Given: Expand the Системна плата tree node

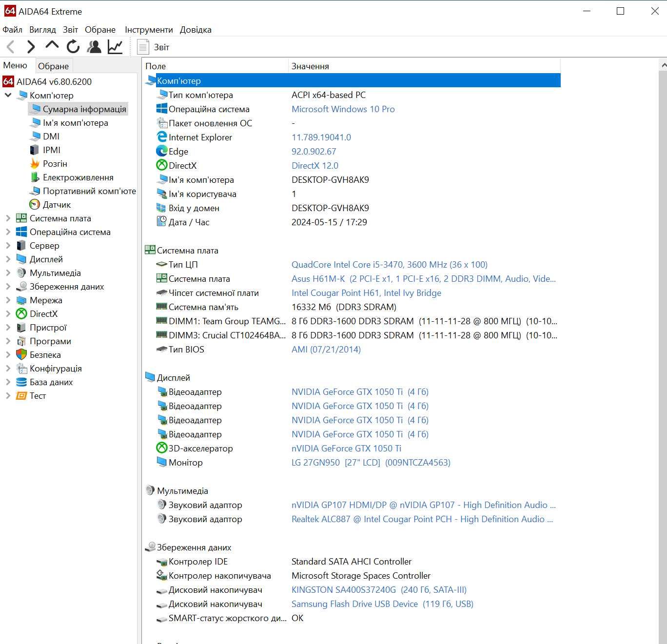Looking at the screenshot, I should click(8, 218).
